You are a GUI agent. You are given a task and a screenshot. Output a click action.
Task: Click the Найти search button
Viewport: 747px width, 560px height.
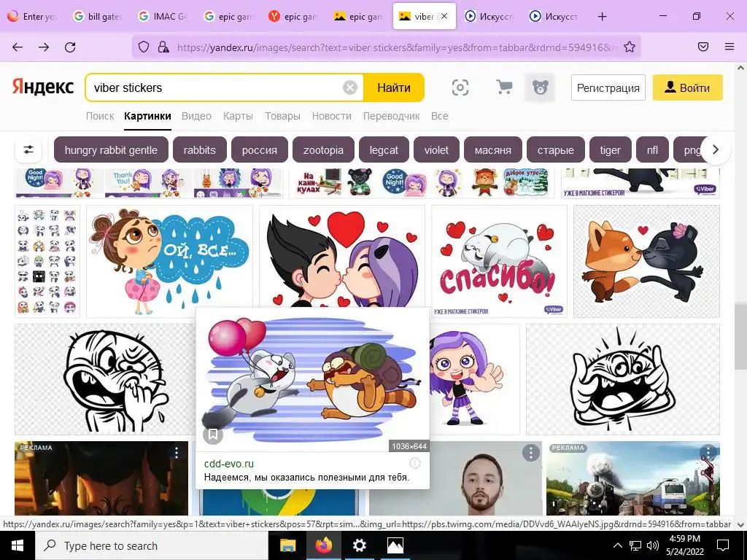(393, 87)
